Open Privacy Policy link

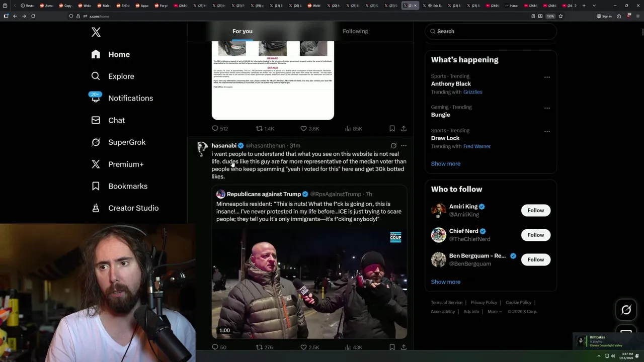click(484, 303)
